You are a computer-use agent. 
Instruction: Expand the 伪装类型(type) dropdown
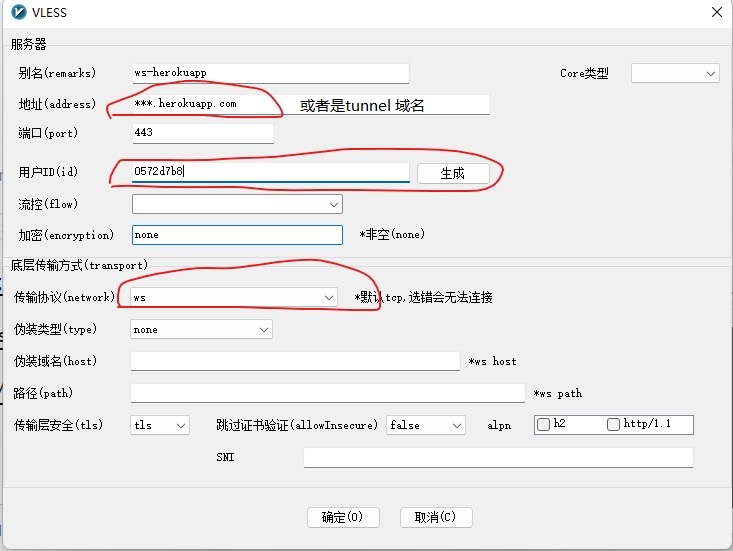pos(201,329)
